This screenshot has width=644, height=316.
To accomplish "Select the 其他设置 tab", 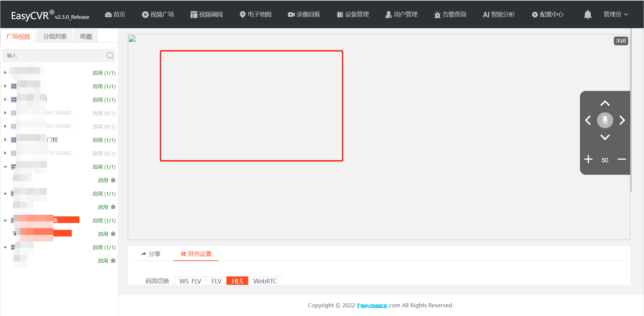I will click(x=196, y=254).
